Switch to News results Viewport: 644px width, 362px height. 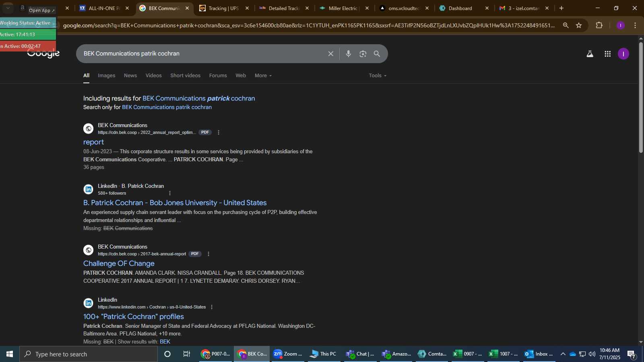point(130,76)
